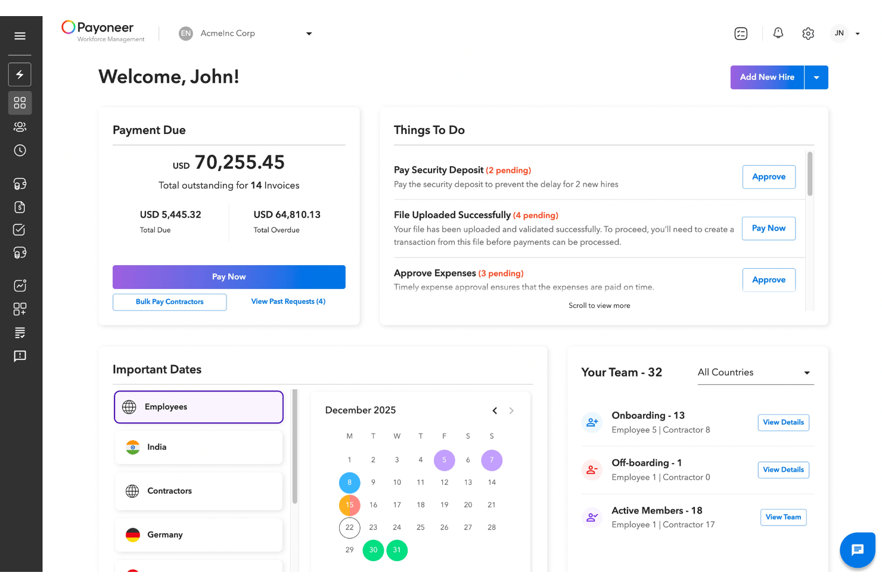Open the task list icon in header

741,33
